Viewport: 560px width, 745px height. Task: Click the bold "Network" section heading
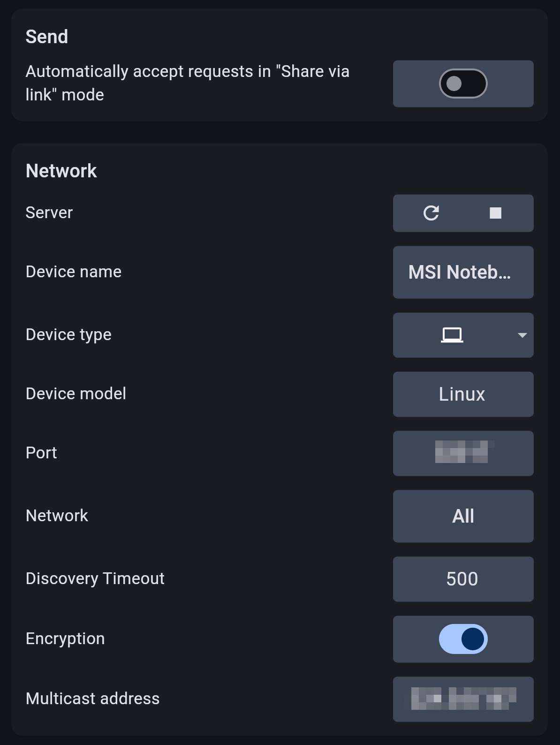point(61,171)
